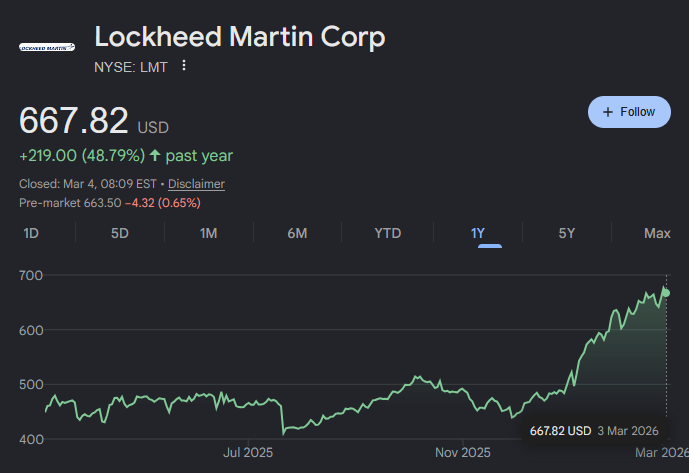The image size is (689, 473).
Task: Click the 700 y-axis label
Action: tap(31, 276)
